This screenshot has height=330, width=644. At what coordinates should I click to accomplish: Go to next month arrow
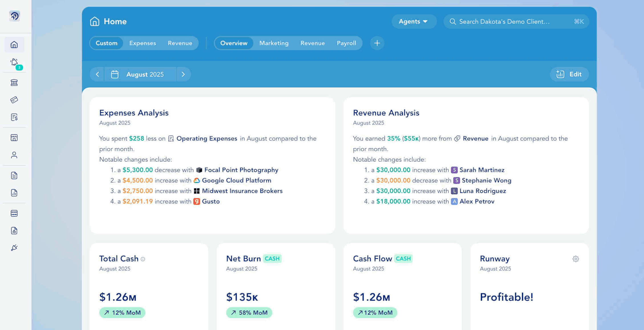183,74
